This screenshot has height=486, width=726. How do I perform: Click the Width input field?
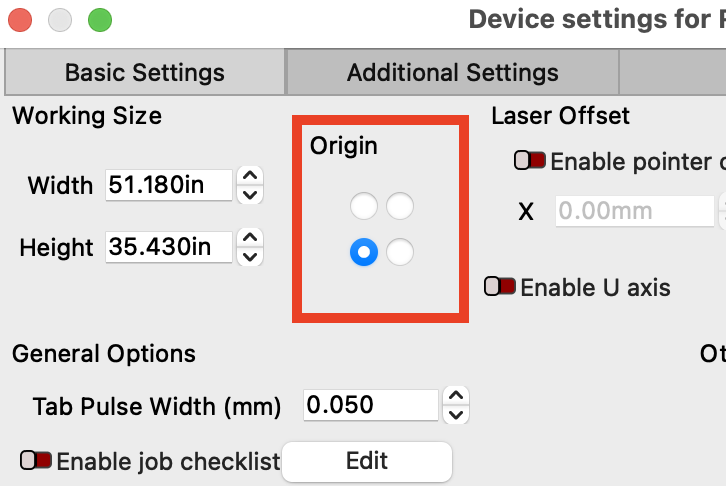click(x=168, y=185)
